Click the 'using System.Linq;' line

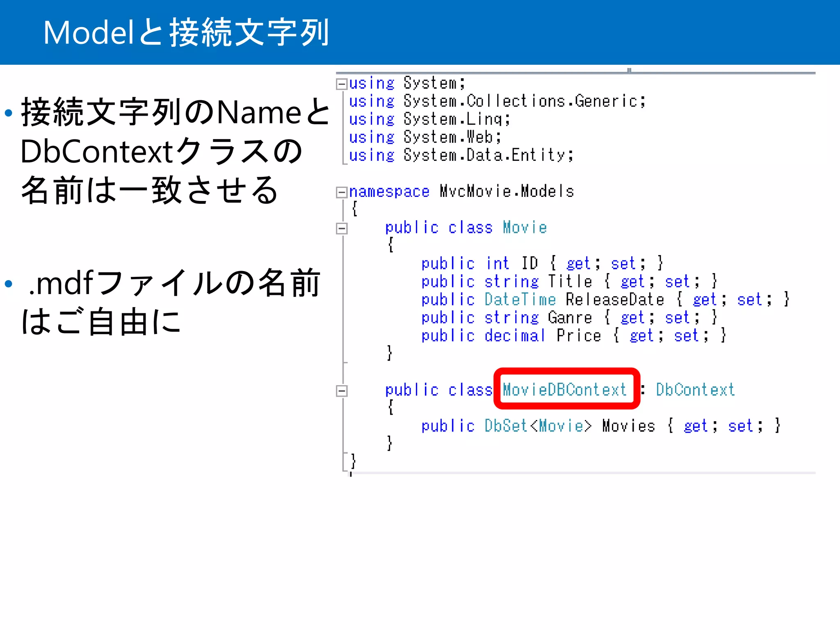click(x=429, y=119)
